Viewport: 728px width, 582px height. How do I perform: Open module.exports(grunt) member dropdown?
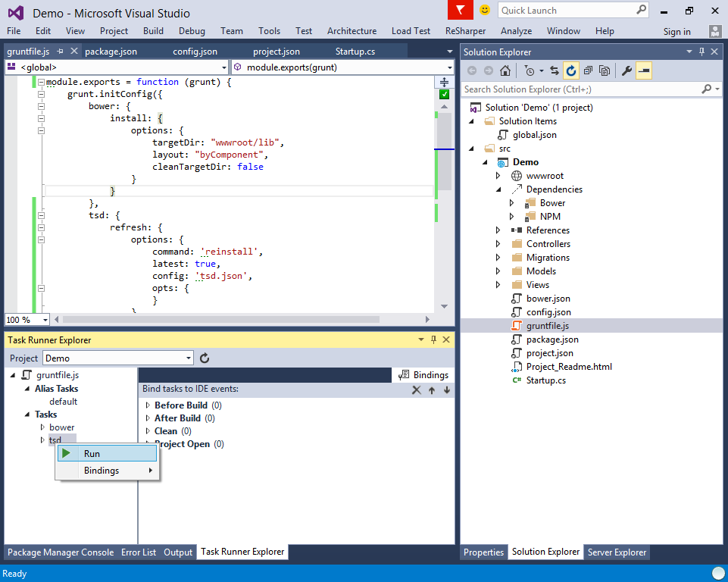click(x=449, y=67)
